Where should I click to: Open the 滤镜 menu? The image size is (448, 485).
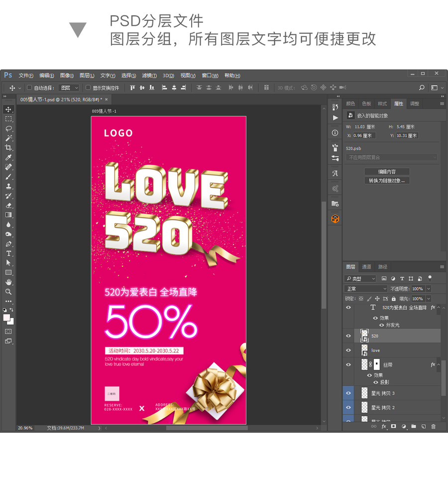(149, 76)
